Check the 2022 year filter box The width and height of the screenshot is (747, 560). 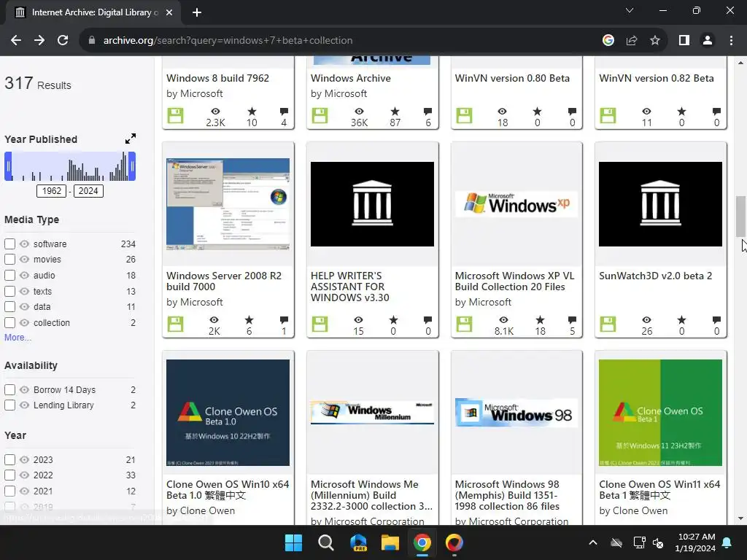[x=9, y=475]
